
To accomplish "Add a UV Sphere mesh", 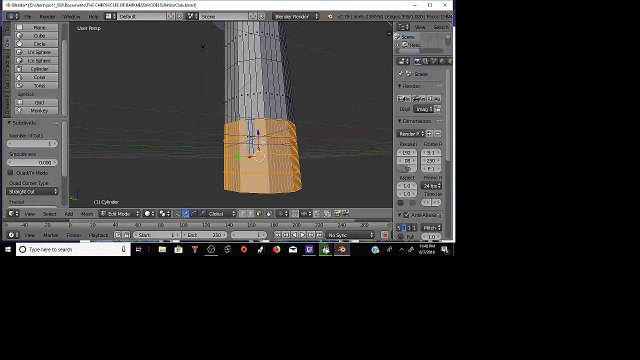I will click(36, 52).
